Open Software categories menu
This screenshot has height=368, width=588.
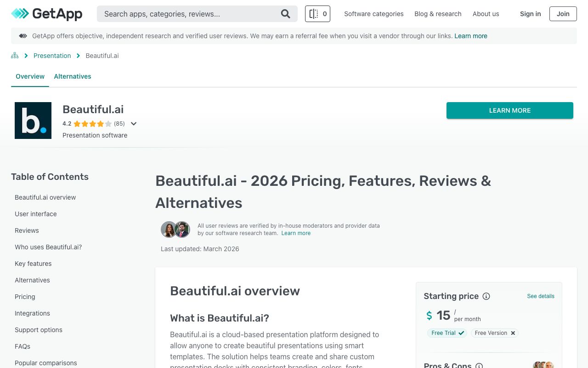374,14
